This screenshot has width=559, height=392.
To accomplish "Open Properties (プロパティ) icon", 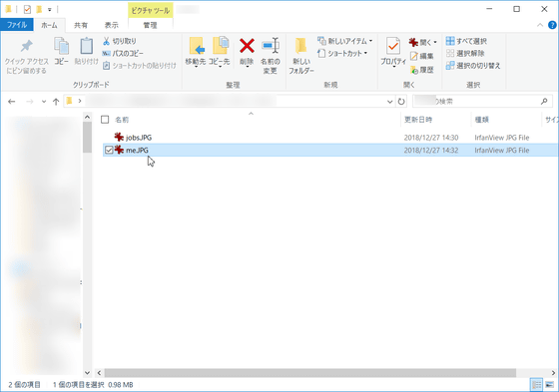I will pyautogui.click(x=393, y=46).
